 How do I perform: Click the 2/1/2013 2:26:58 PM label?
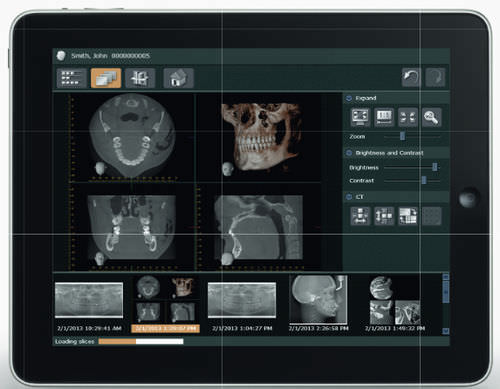pyautogui.click(x=319, y=329)
